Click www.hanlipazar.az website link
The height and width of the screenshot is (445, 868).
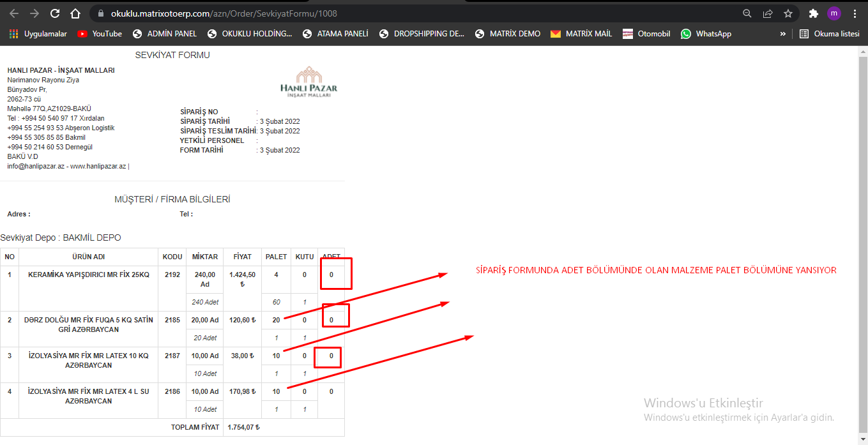pos(98,166)
